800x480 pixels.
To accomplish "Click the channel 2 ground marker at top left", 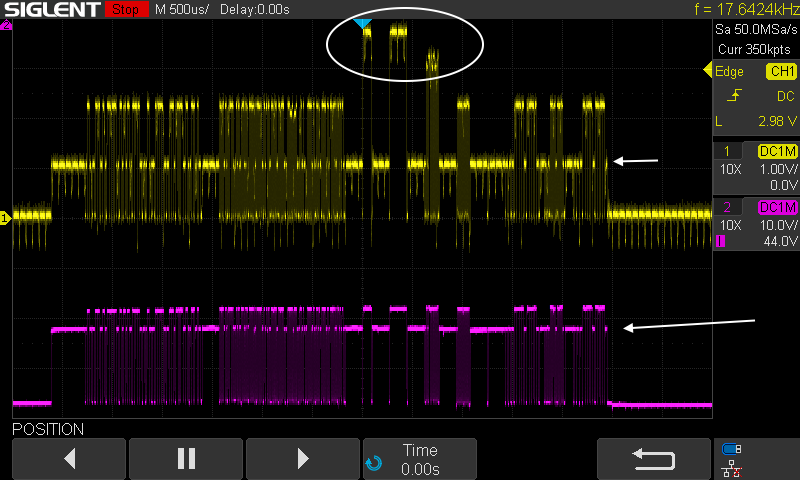I will coord(6,25).
